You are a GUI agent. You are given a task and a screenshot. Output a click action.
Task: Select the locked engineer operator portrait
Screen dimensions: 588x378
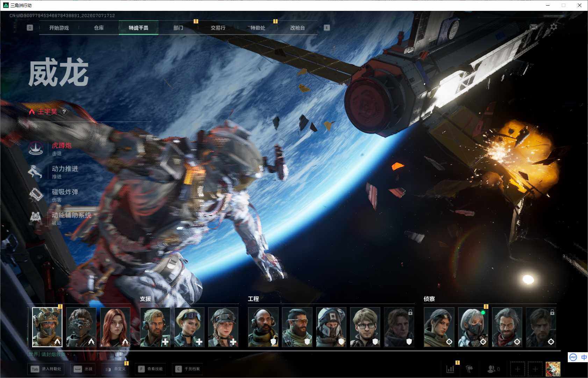click(399, 327)
